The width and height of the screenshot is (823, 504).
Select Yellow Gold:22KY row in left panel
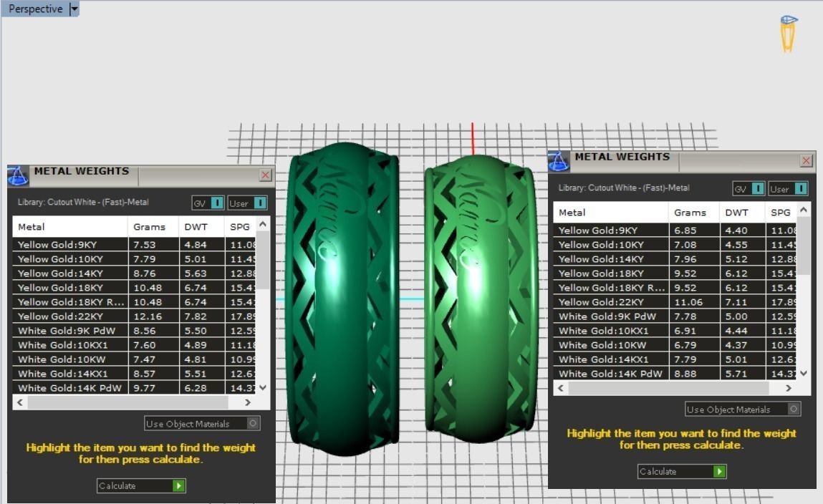tap(134, 316)
